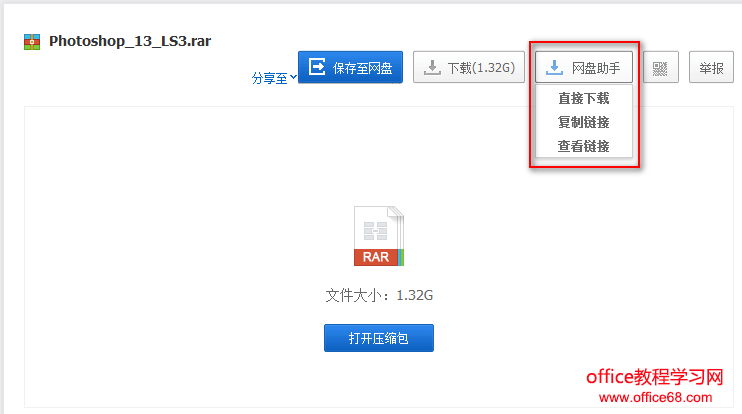Screen dimensions: 742x414
Task: Click the save icon on 保存至网盘
Action: tap(317, 67)
